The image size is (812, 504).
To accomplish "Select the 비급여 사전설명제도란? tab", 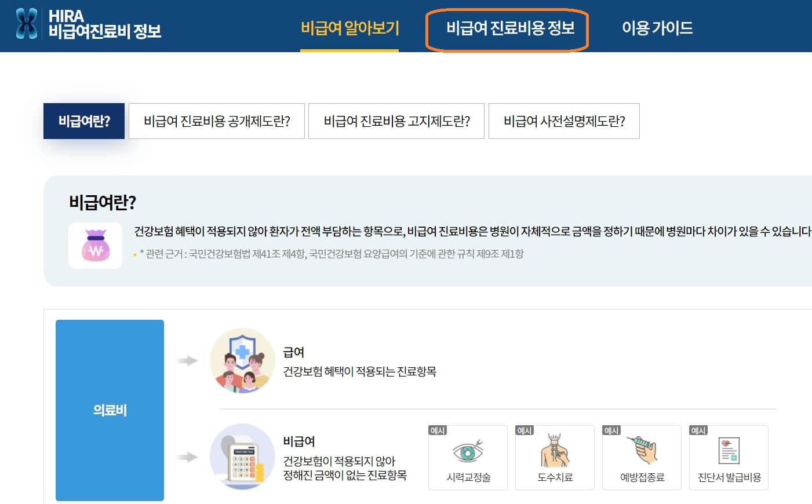I will 565,120.
